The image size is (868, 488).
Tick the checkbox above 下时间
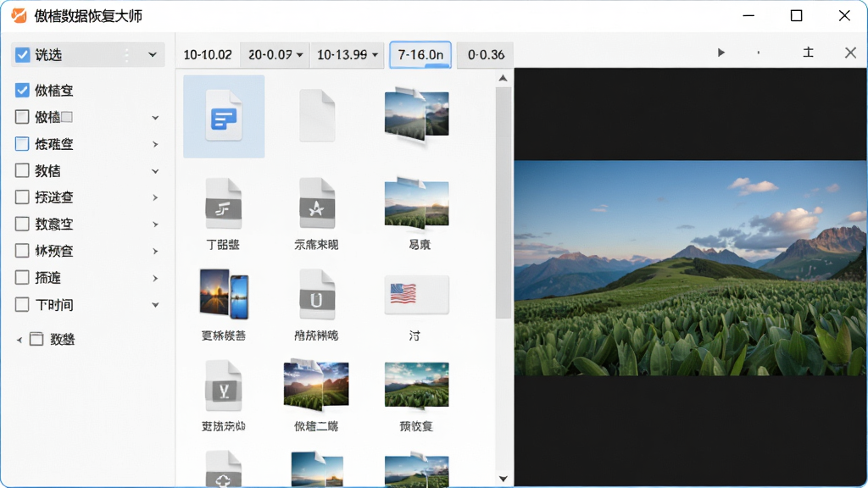(22, 277)
